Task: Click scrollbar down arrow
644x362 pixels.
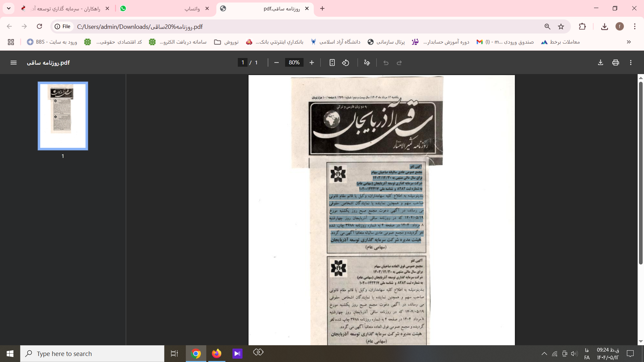Action: (641, 341)
